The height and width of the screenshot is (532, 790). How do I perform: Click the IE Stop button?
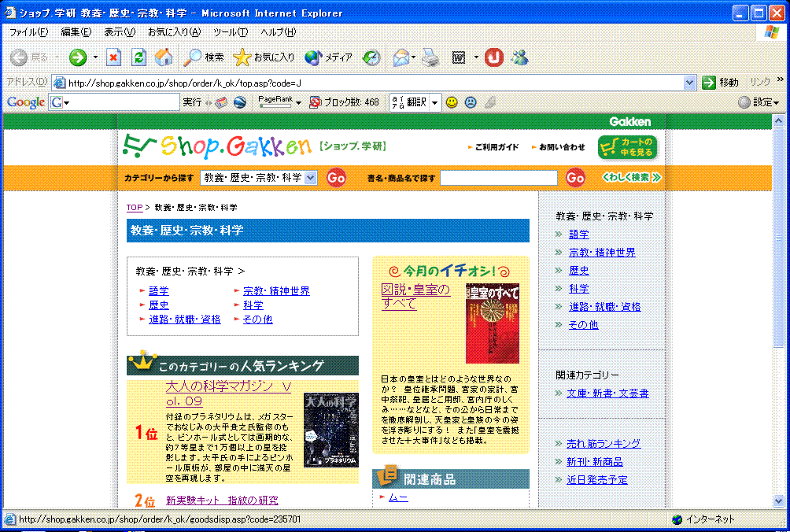point(114,57)
